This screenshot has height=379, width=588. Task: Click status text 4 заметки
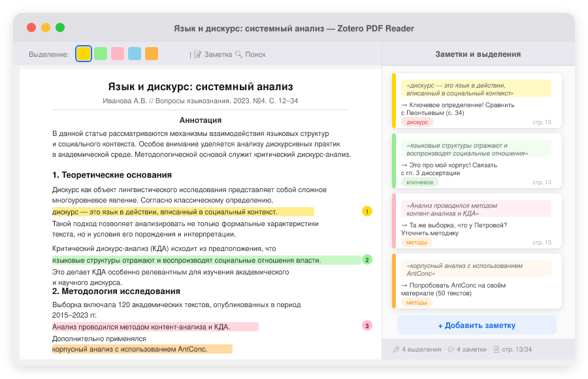[x=471, y=350]
